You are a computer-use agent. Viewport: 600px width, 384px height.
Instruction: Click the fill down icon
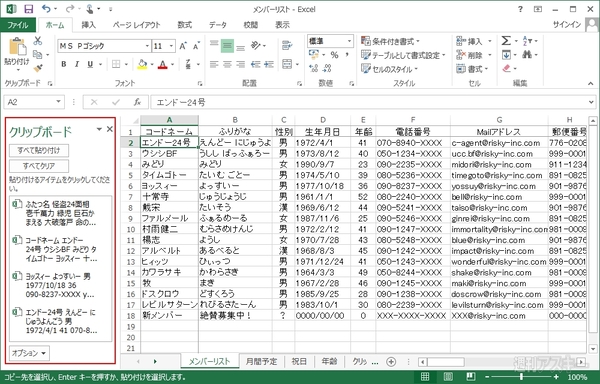(506, 55)
